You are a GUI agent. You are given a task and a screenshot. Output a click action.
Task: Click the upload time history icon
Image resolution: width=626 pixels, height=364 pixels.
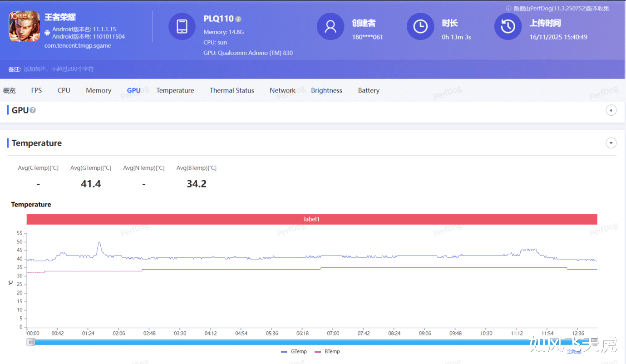(508, 26)
